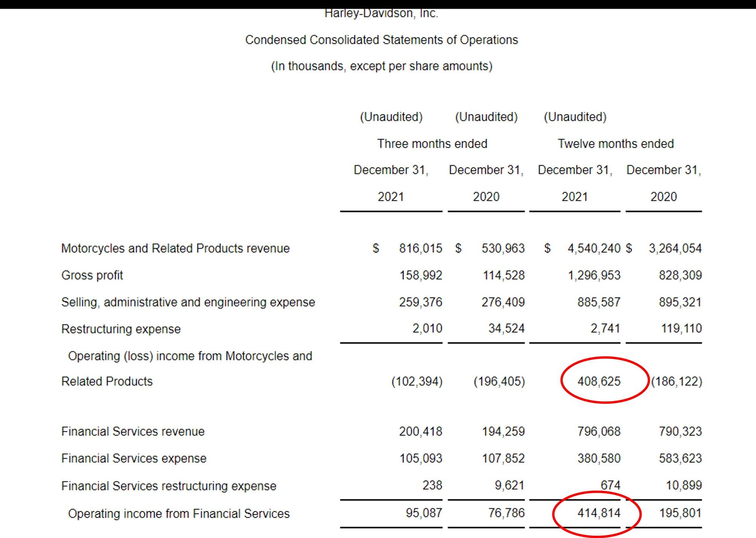The image size is (756, 538).
Task: Click the 'Restructuring expense' row label
Action: pyautogui.click(x=121, y=329)
